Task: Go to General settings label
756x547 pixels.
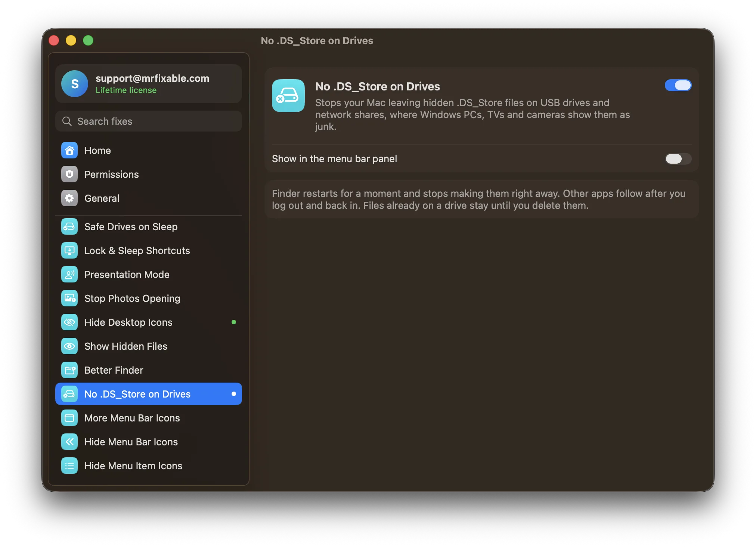Action: pyautogui.click(x=102, y=198)
